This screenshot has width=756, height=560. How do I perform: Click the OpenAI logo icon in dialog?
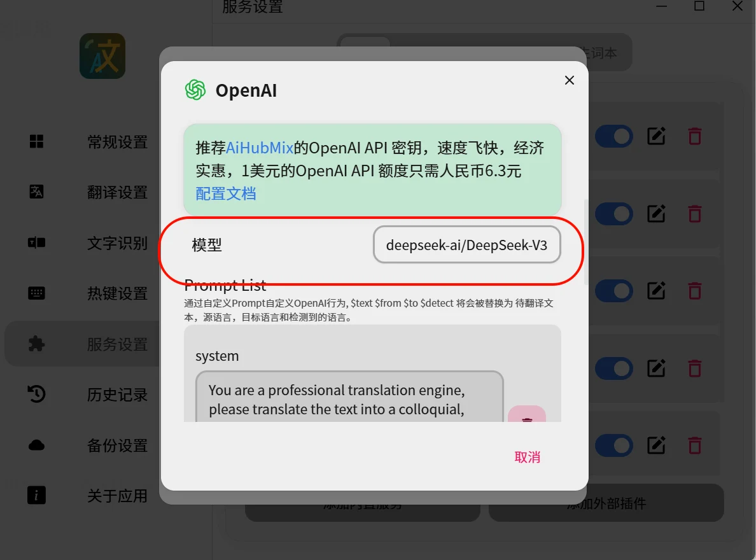[x=195, y=90]
